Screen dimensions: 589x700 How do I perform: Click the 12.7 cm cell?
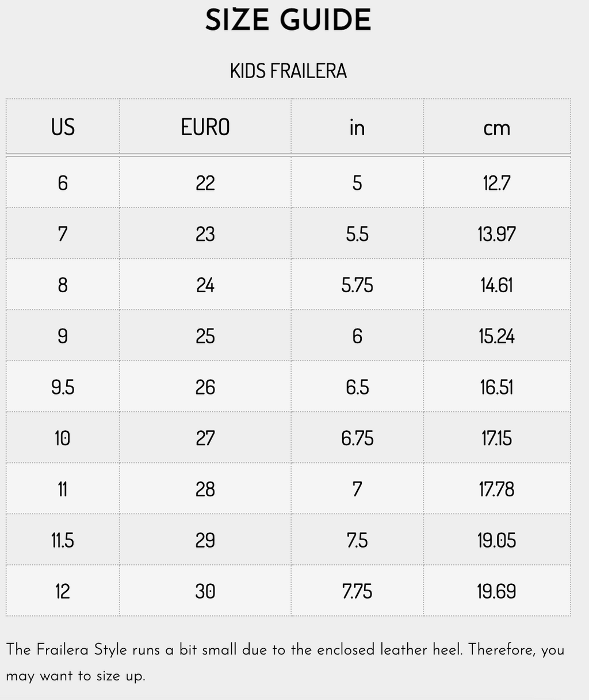pyautogui.click(x=496, y=183)
